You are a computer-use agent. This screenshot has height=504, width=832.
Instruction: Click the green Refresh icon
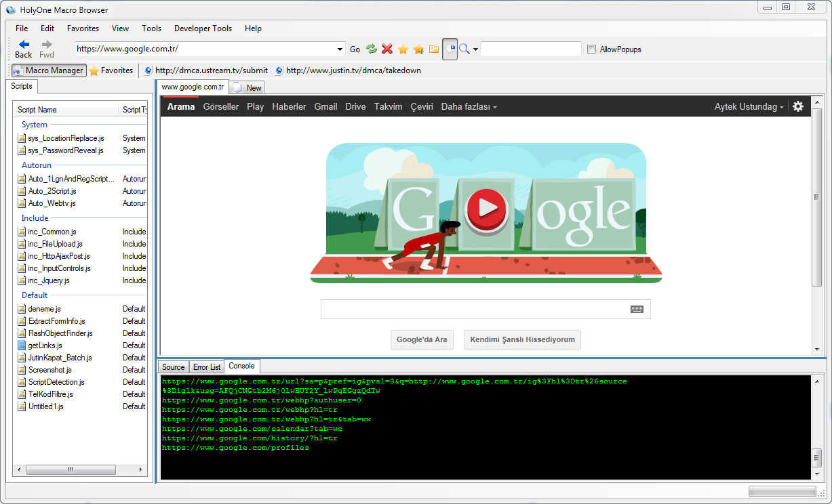[371, 49]
